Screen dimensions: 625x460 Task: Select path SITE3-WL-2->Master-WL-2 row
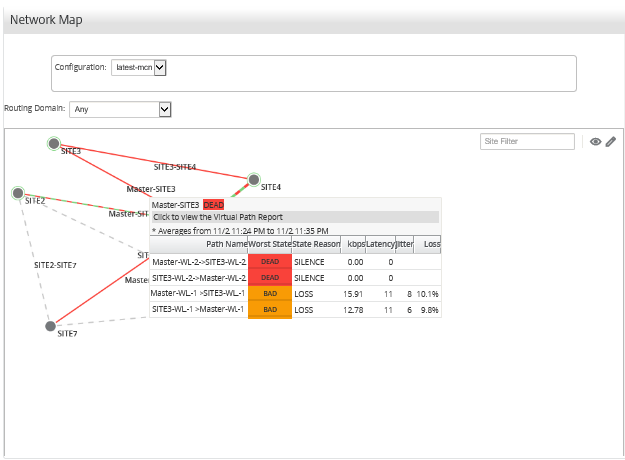click(295, 278)
